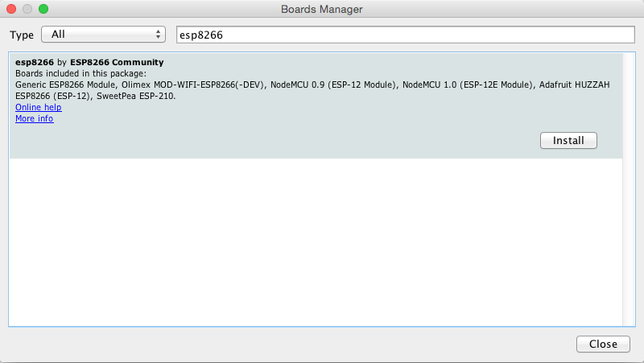Open the Type filter dropdown
This screenshot has width=644, height=363.
[102, 35]
